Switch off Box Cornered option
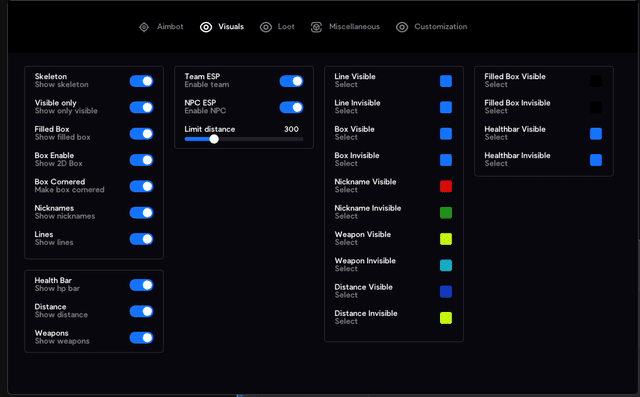The image size is (640, 397). tap(141, 186)
